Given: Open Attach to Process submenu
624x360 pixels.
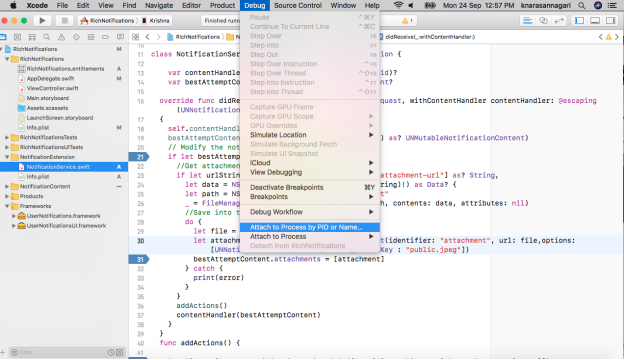Looking at the screenshot, I should (x=310, y=237).
